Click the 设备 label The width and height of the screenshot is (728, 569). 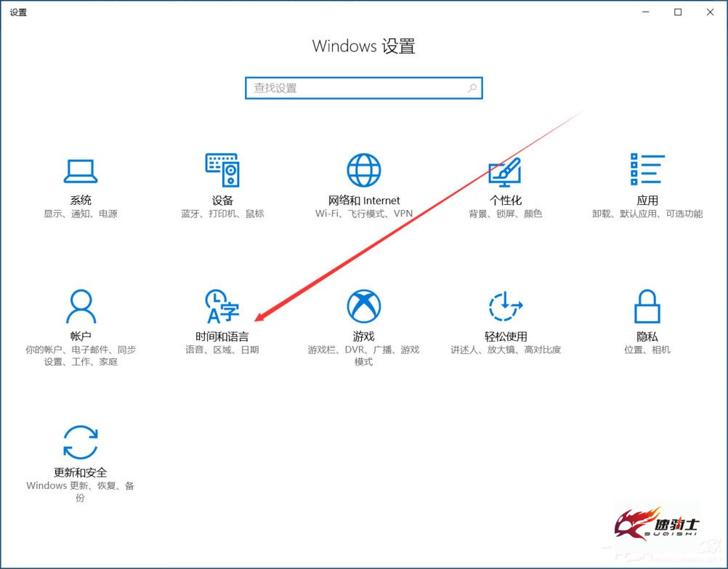point(222,200)
